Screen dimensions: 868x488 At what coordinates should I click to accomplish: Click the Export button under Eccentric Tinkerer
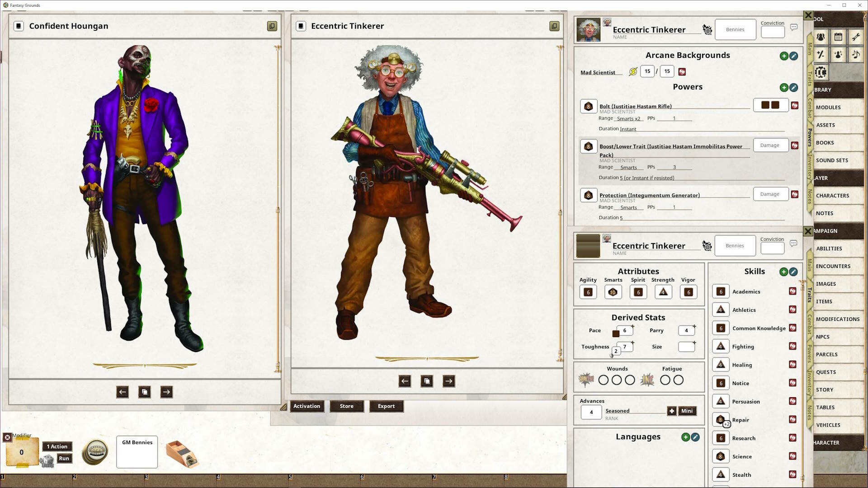(387, 406)
